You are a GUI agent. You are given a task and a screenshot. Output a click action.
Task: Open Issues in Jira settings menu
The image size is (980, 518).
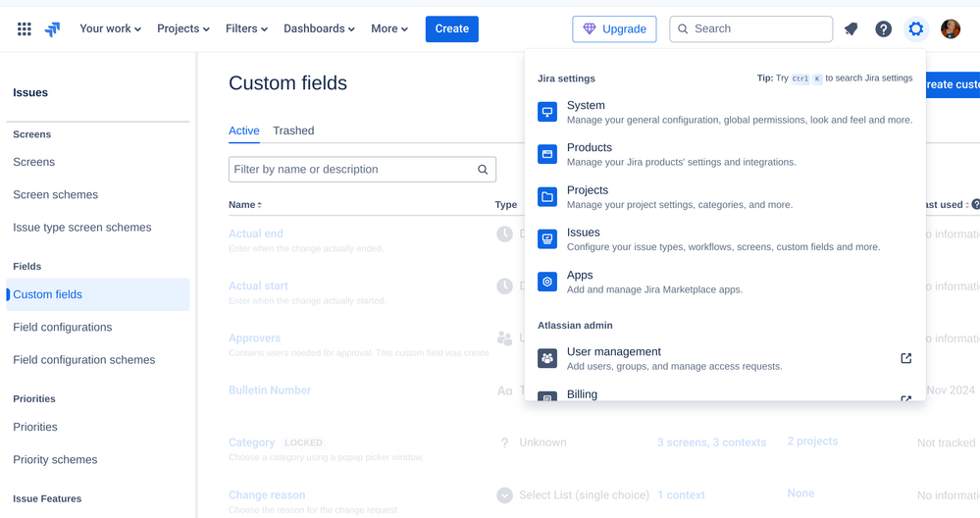(725, 238)
